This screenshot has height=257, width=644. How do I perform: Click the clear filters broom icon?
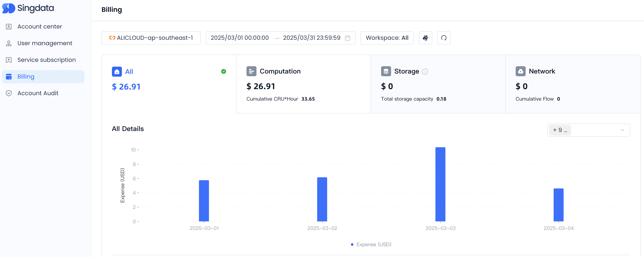pos(425,38)
